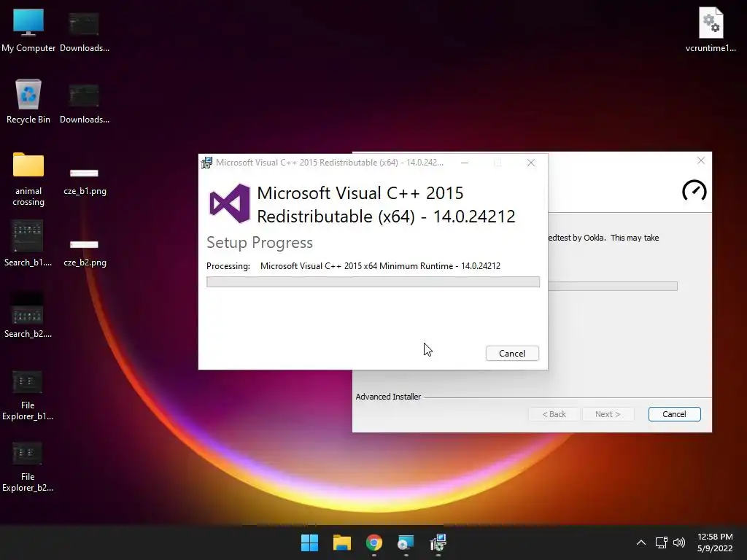Select the File Explorer_b2 file icon
The width and height of the screenshot is (747, 560).
pyautogui.click(x=28, y=467)
